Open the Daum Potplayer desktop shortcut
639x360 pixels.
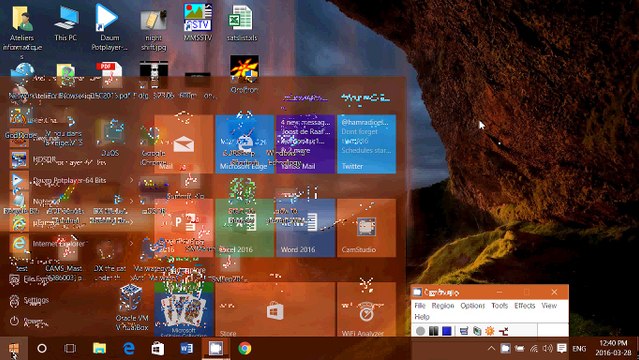109,27
